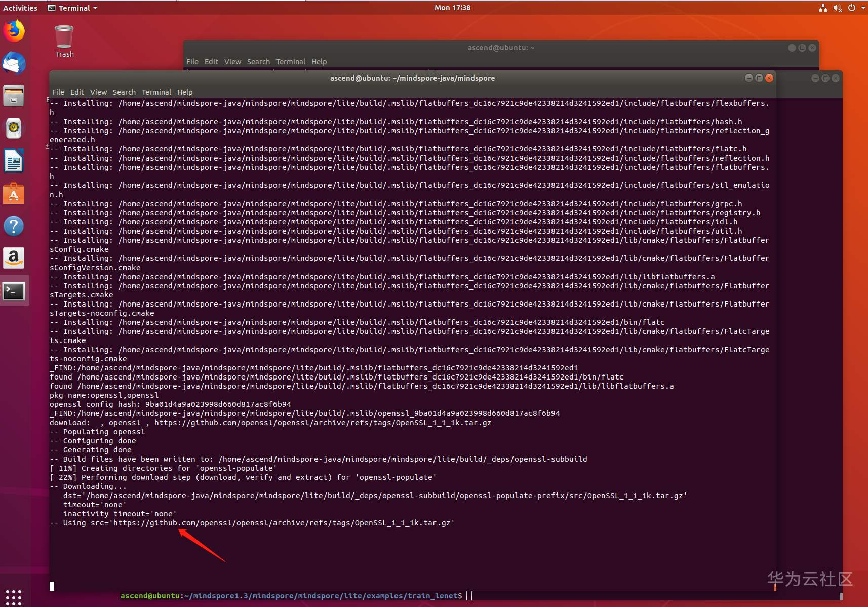Click "timeout='none'" line
The height and width of the screenshot is (607, 868).
pyautogui.click(x=95, y=505)
